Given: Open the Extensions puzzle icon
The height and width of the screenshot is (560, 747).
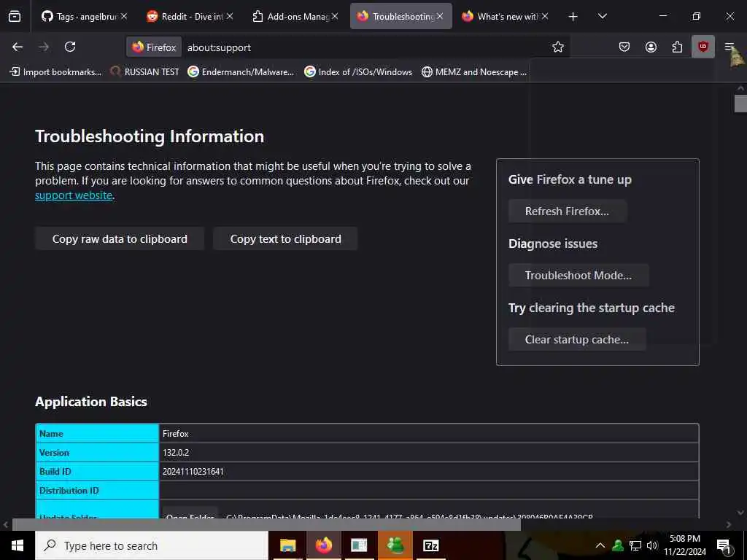Looking at the screenshot, I should (677, 47).
